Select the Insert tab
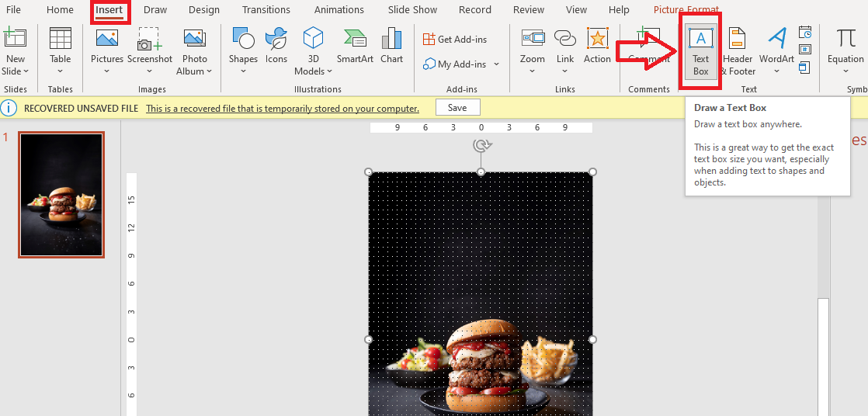 109,10
